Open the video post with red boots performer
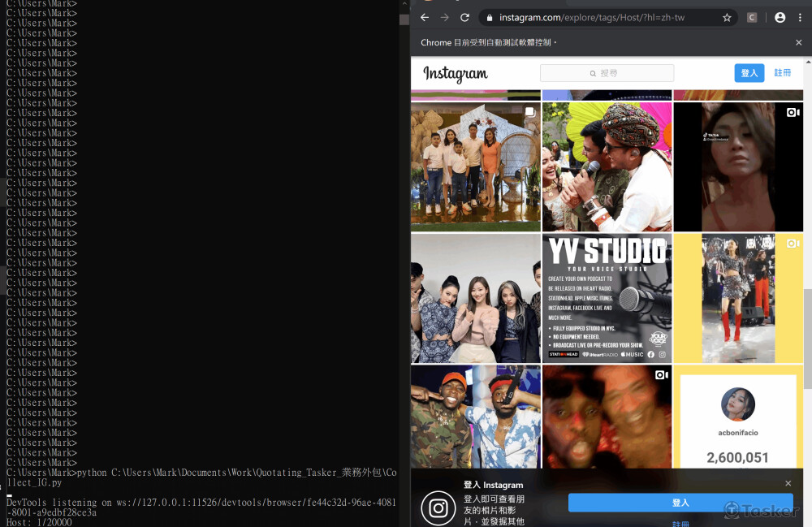Viewport: 812px width, 527px height. pos(738,298)
